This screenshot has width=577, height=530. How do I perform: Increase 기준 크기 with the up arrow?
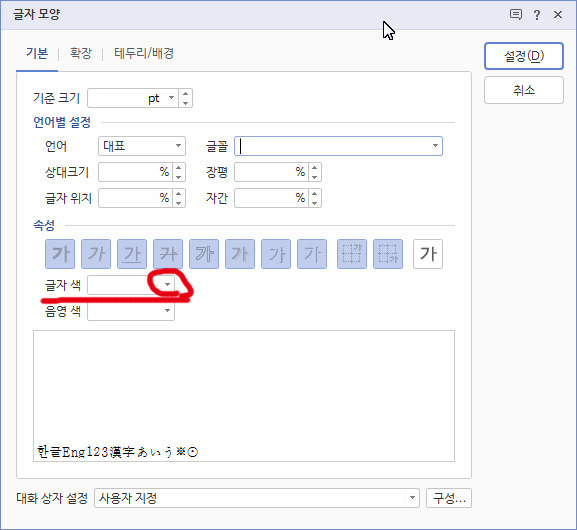point(185,94)
